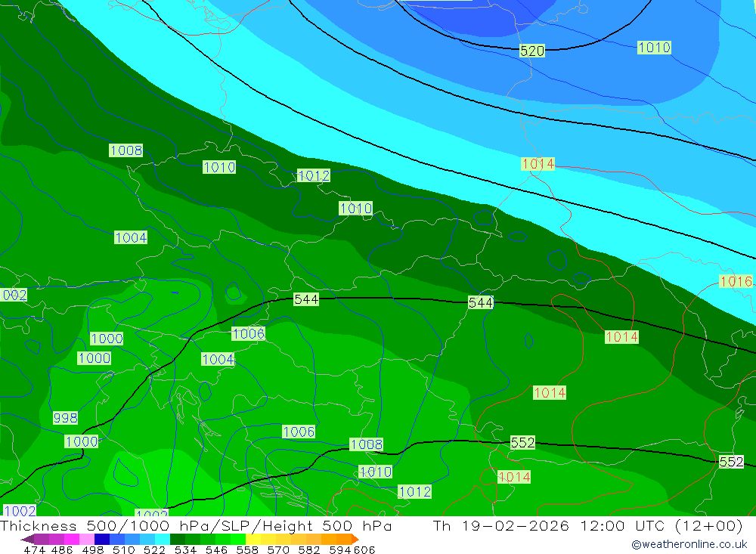756x554 pixels.
Task: Select the 998 pressure label
Action: coord(65,417)
